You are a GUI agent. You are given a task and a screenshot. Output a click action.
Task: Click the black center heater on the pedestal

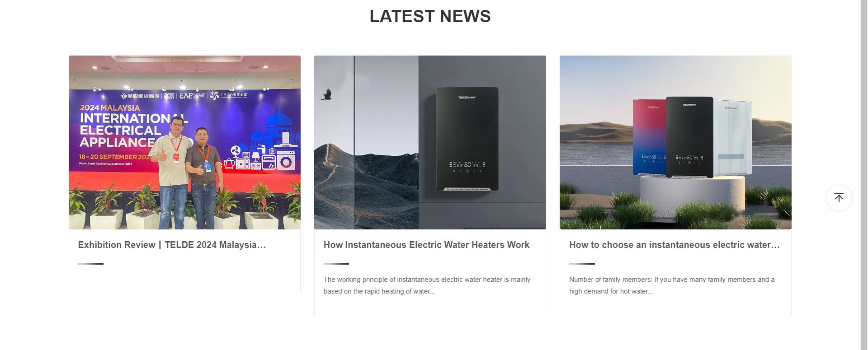coord(689,137)
